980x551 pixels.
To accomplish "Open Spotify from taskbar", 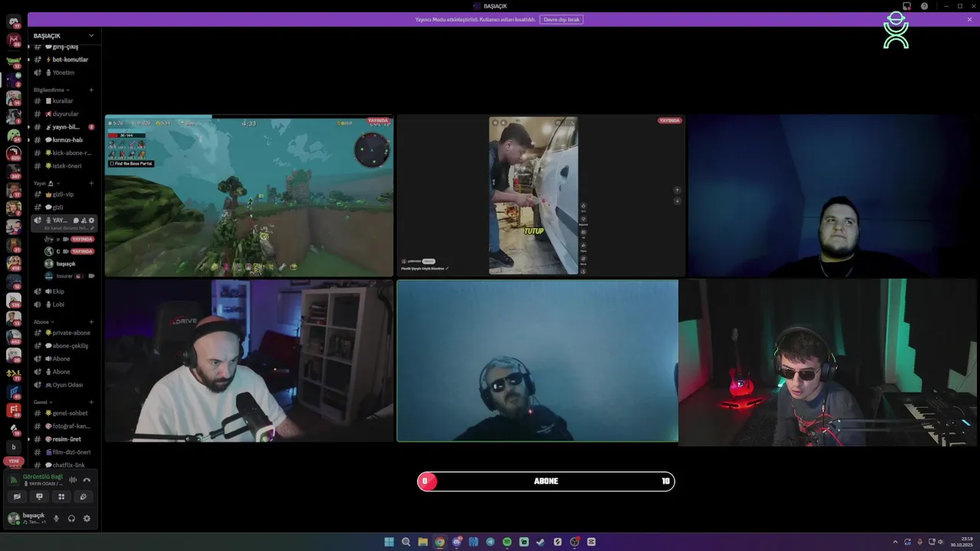I will pyautogui.click(x=507, y=542).
